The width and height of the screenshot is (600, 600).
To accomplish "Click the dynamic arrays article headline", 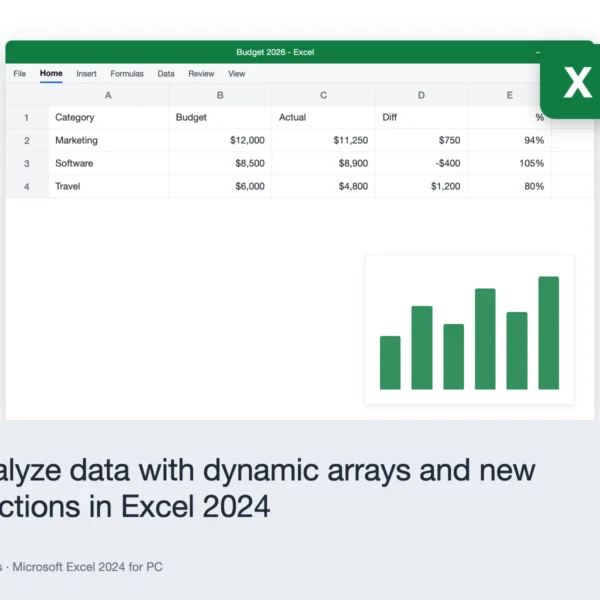I will (x=267, y=488).
